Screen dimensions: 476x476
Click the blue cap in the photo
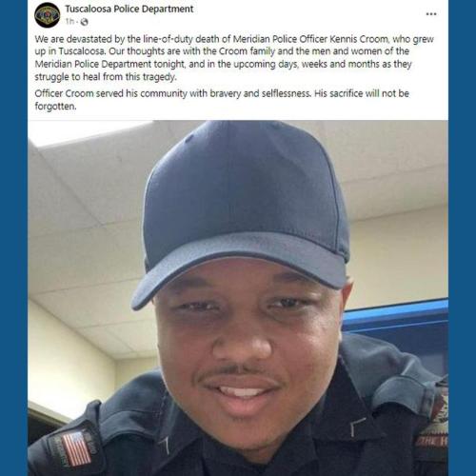(x=241, y=209)
